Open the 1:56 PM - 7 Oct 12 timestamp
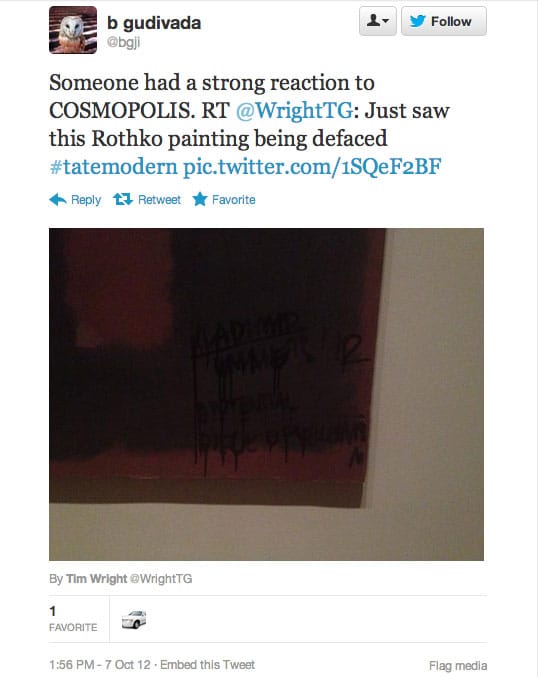 (100, 664)
